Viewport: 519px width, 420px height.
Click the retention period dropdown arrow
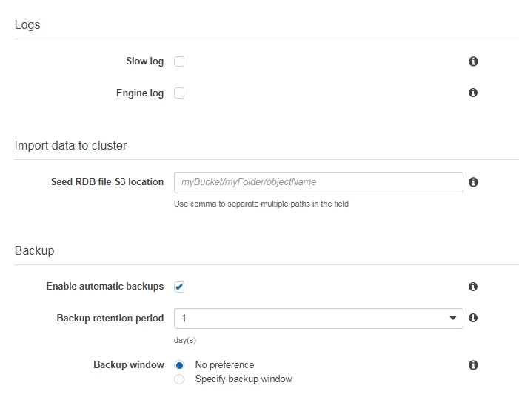(x=453, y=319)
